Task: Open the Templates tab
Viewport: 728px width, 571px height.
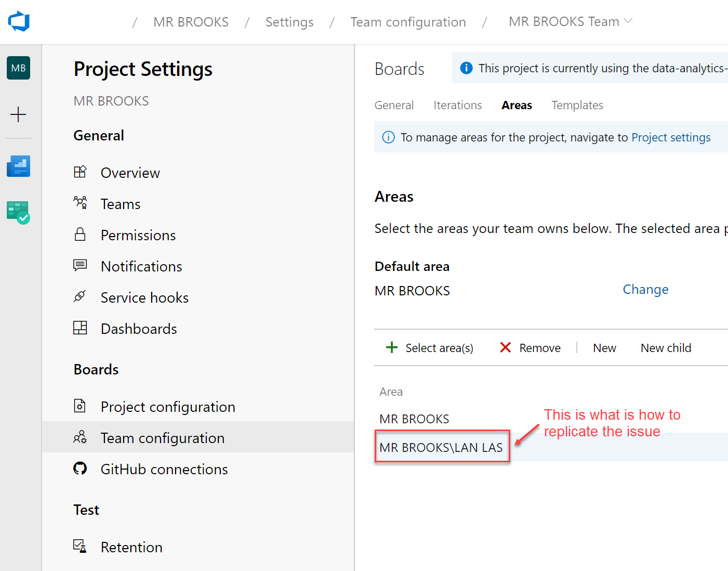Action: [577, 105]
